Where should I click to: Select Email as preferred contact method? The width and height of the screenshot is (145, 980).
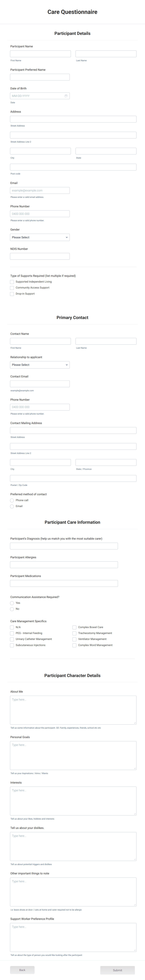coord(12,506)
